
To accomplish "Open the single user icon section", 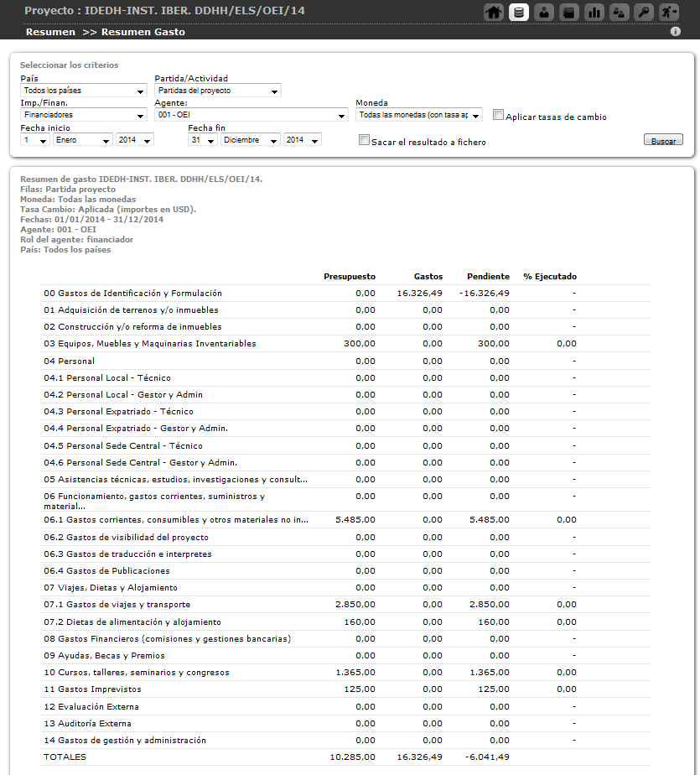I will (x=544, y=13).
